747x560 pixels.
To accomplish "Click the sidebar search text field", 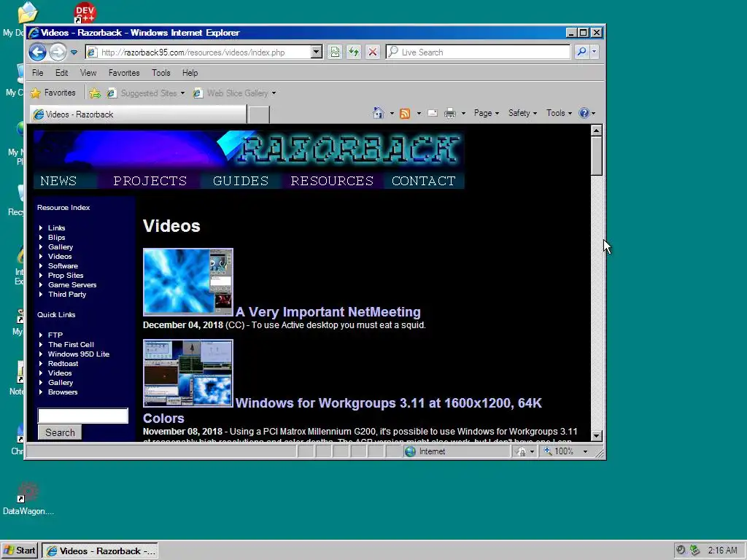I will point(83,415).
